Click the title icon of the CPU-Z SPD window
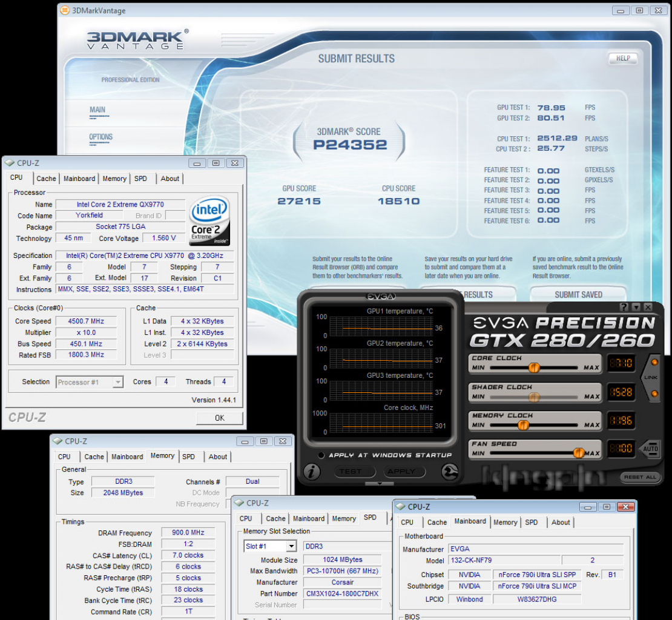Viewport: 672px width, 620px height. (x=239, y=503)
